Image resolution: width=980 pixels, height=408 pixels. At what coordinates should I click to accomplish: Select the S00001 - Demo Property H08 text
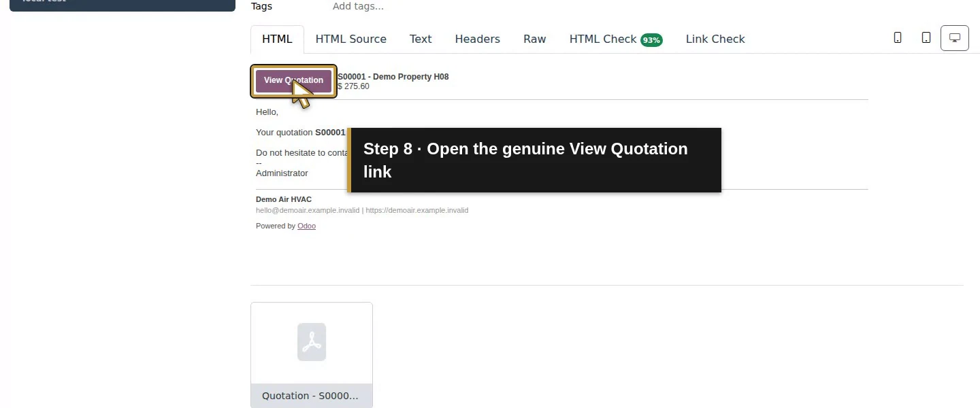tap(393, 77)
